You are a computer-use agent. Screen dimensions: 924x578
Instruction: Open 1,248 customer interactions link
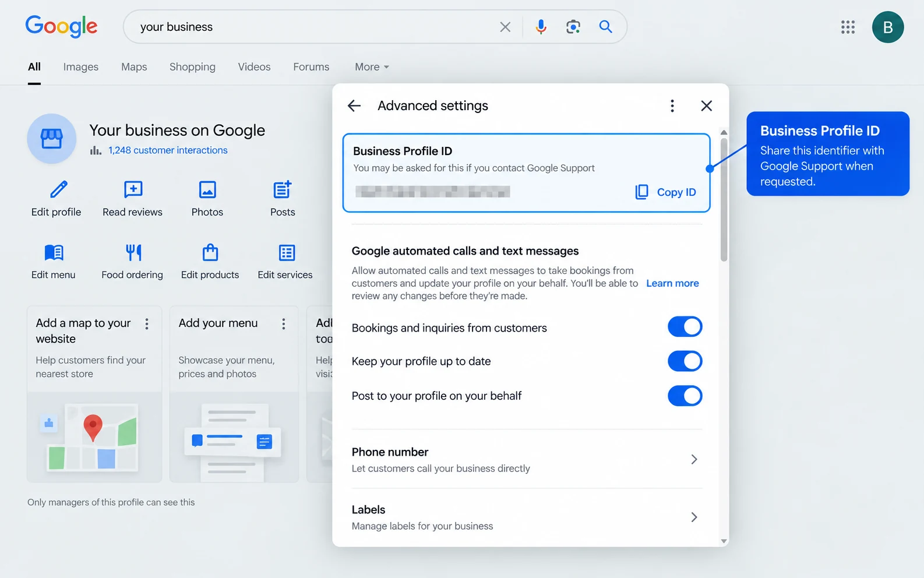click(168, 150)
